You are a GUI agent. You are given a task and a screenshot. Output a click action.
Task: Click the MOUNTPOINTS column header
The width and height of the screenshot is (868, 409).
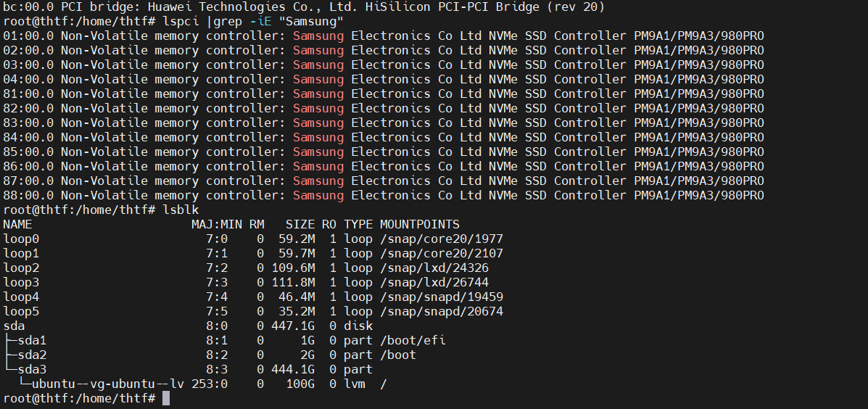point(420,225)
